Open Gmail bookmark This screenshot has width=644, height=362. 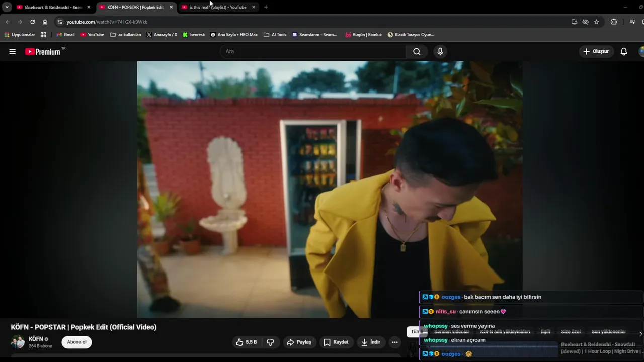(x=65, y=35)
